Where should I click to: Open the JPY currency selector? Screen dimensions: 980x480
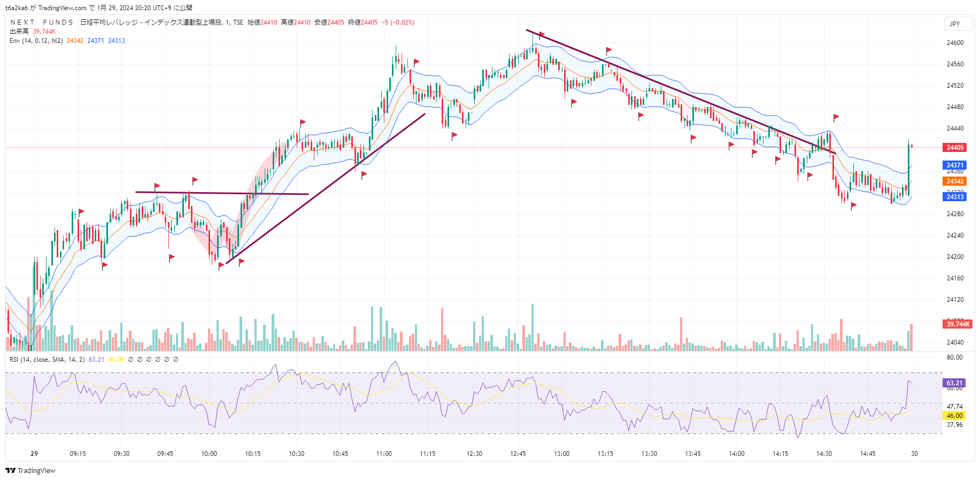955,24
